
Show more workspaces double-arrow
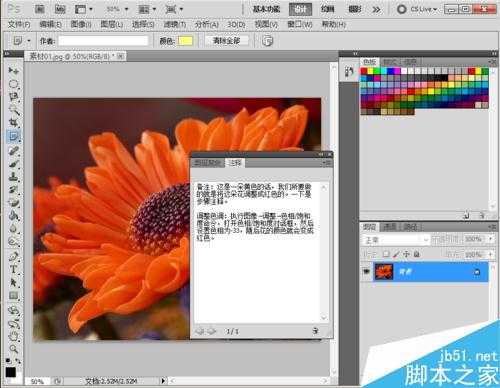point(376,9)
